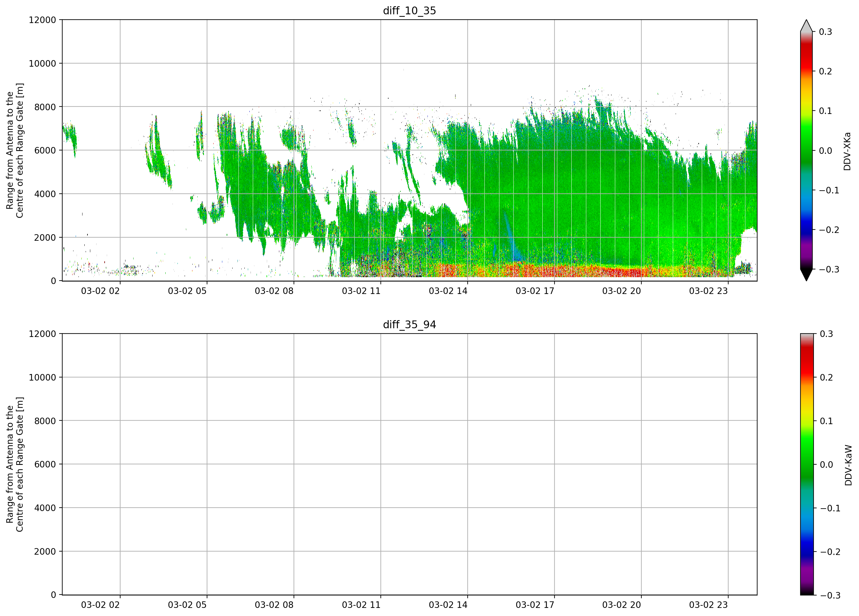Click the "0.1" tick on DDV-XKa colorbar

click(826, 111)
